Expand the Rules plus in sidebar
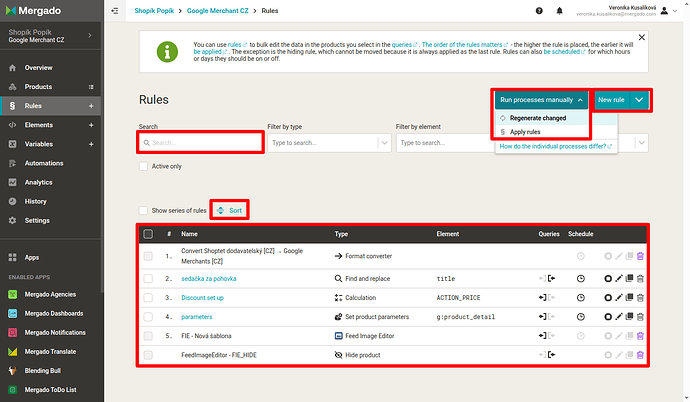The height and width of the screenshot is (402, 690). tap(91, 106)
